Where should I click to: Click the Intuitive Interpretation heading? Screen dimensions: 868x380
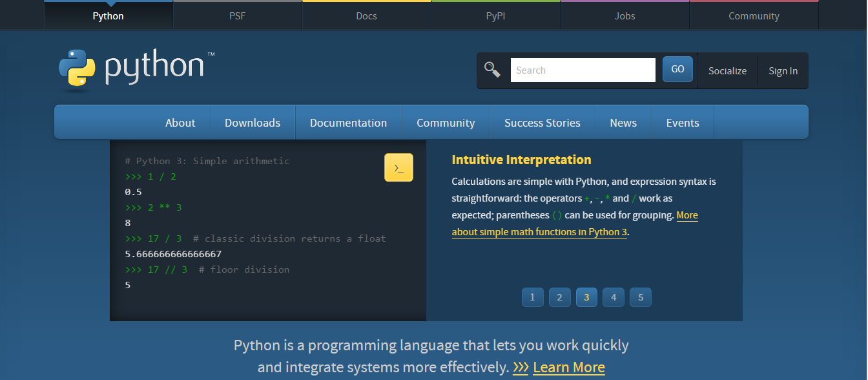(521, 160)
